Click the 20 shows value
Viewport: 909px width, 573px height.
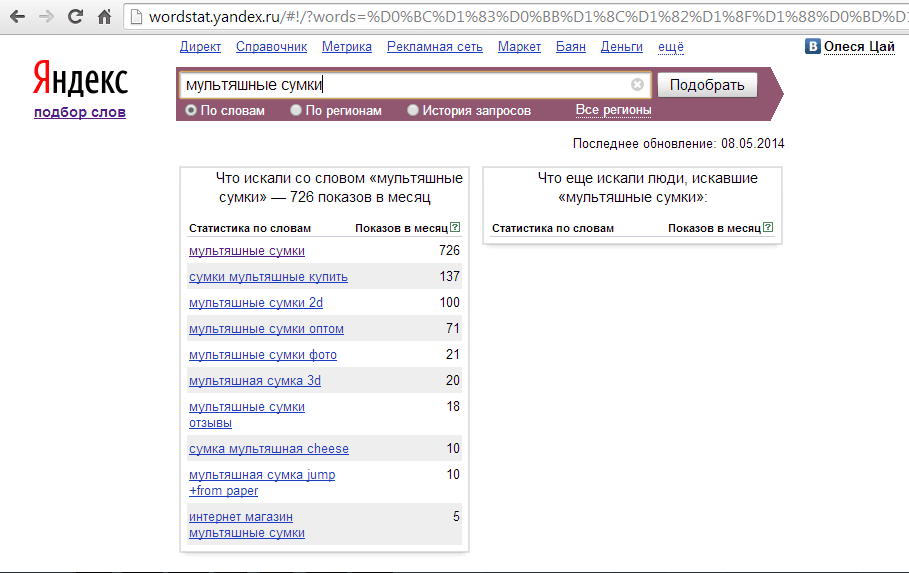tap(453, 380)
